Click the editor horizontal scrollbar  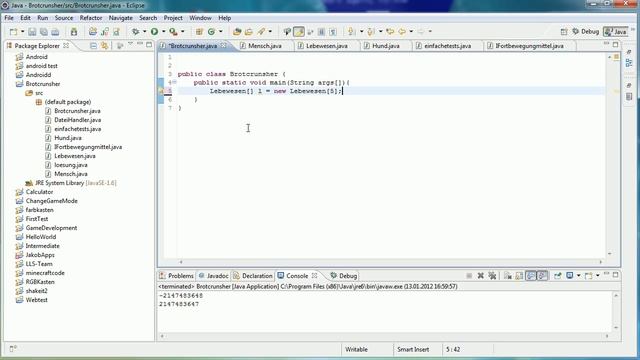pyautogui.click(x=391, y=262)
